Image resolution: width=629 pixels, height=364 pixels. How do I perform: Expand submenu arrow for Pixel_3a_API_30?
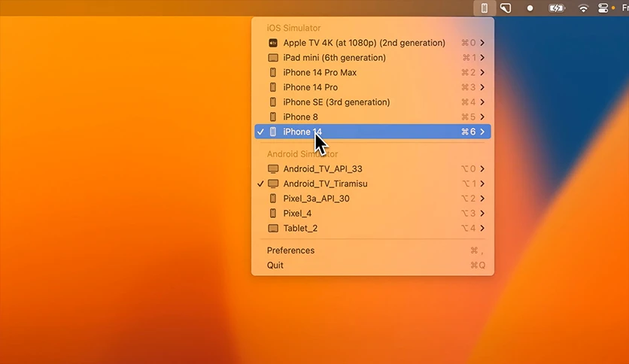(482, 199)
